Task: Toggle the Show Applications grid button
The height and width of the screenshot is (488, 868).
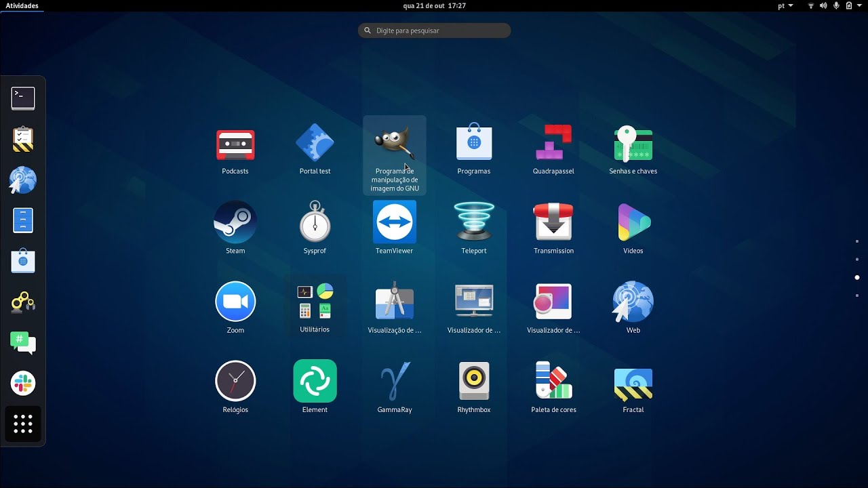Action: click(23, 424)
